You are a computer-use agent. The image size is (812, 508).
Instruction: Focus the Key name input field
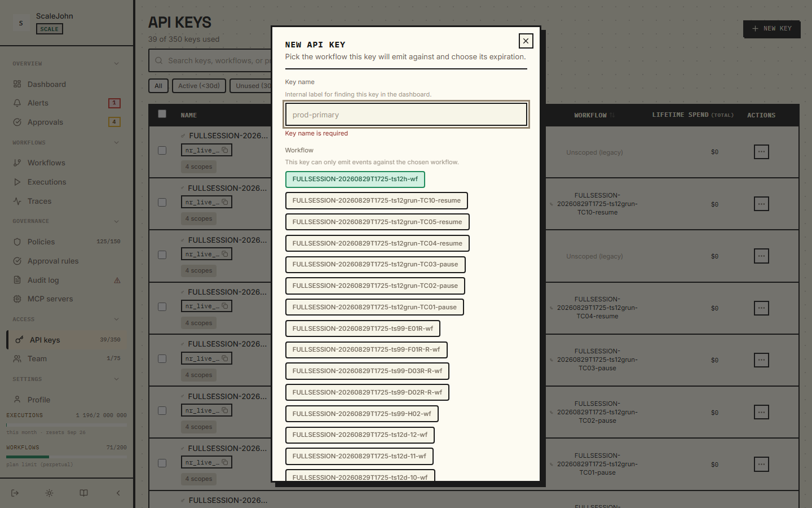pos(406,115)
